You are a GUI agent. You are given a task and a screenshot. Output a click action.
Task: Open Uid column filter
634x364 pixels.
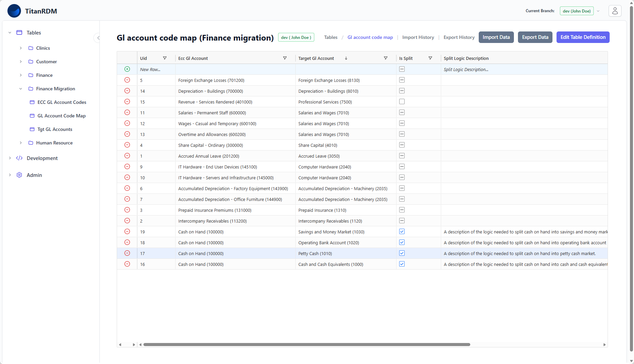(x=165, y=58)
